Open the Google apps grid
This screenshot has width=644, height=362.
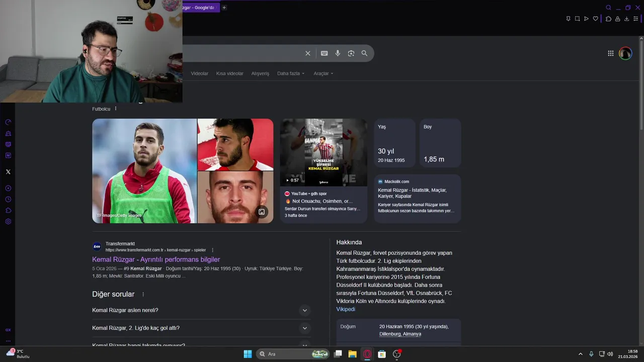[610, 53]
